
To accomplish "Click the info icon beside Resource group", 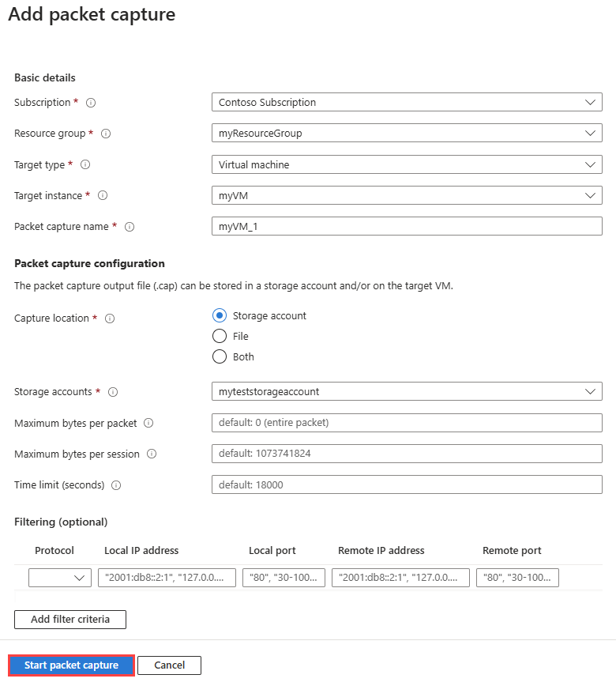I will pos(106,134).
